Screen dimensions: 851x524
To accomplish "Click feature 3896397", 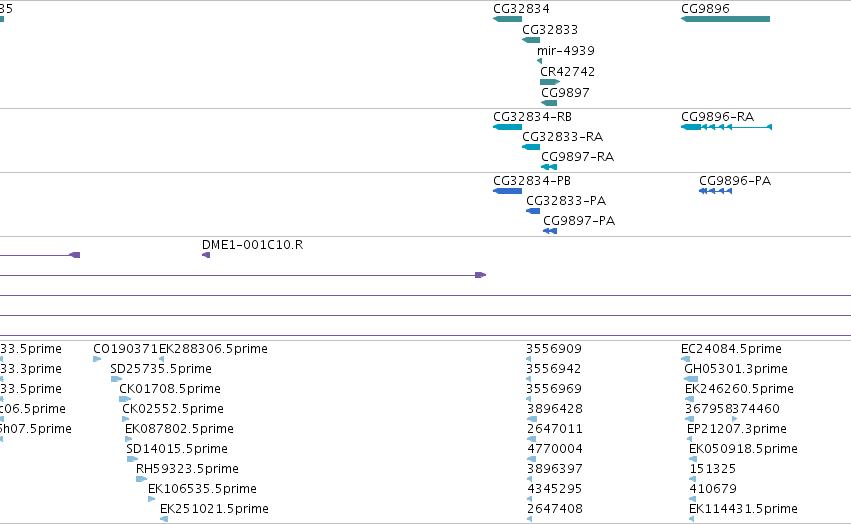I will (x=554, y=469).
